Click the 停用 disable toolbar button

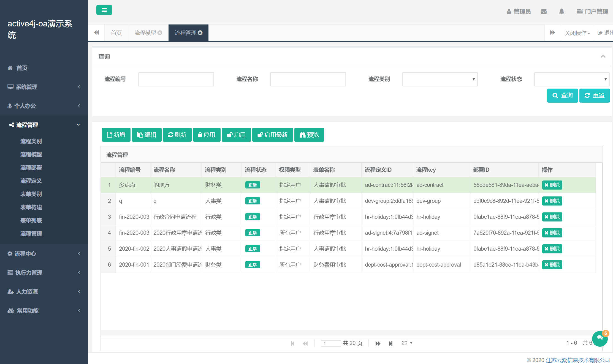[207, 135]
